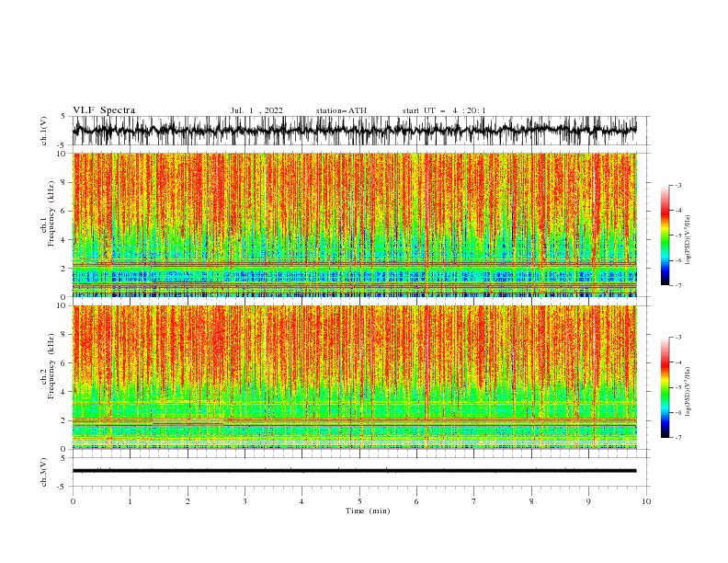The image size is (728, 563).
Task: Click the ch.1 colorbar "log(PSD)(V²/Hz)" label
Action: point(688,240)
